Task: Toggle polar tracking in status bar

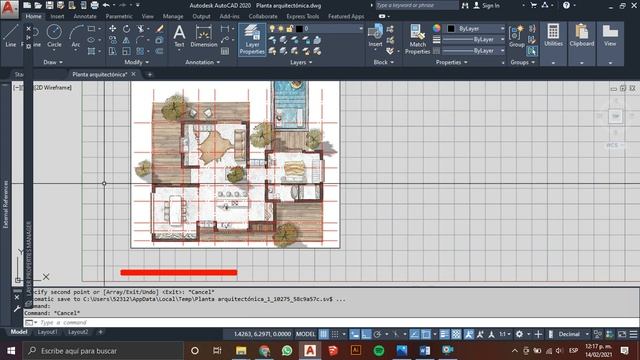Action: 378,334
